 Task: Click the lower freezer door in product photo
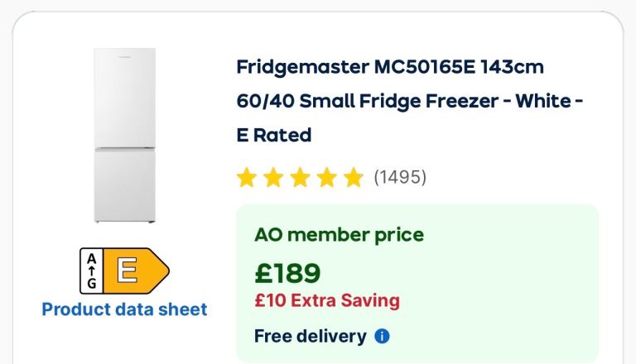click(x=124, y=184)
